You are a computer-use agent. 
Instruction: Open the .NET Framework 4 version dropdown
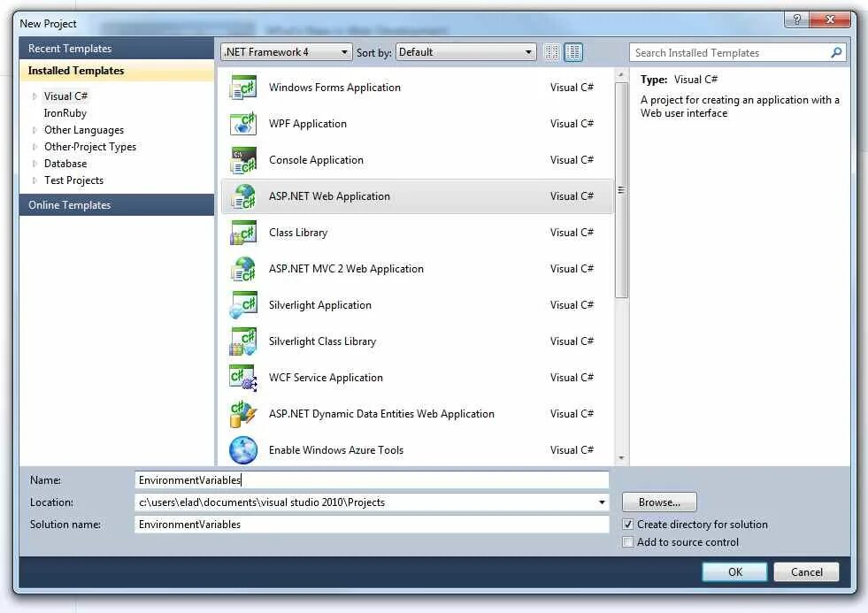tap(286, 52)
